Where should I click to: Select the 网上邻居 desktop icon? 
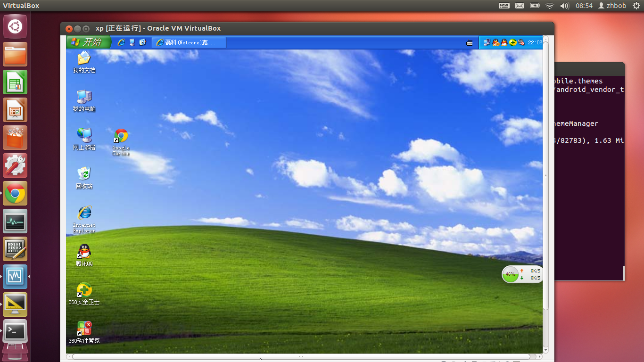(84, 140)
